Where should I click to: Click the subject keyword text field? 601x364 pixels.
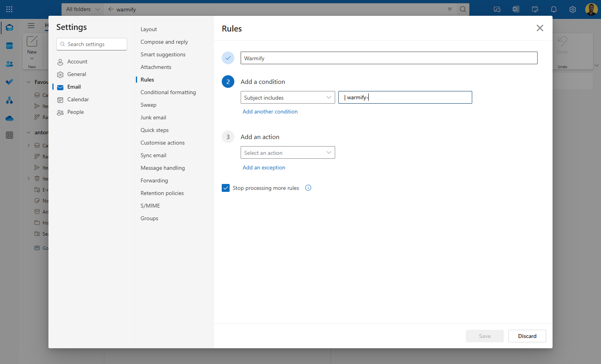(405, 97)
